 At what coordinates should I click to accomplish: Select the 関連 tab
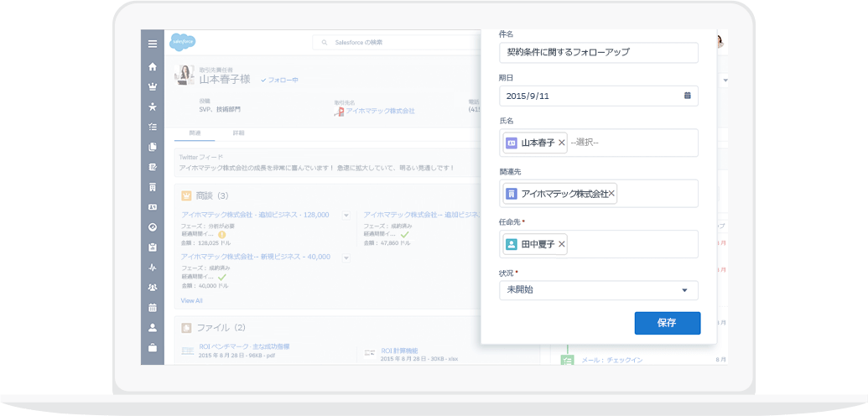tap(195, 133)
